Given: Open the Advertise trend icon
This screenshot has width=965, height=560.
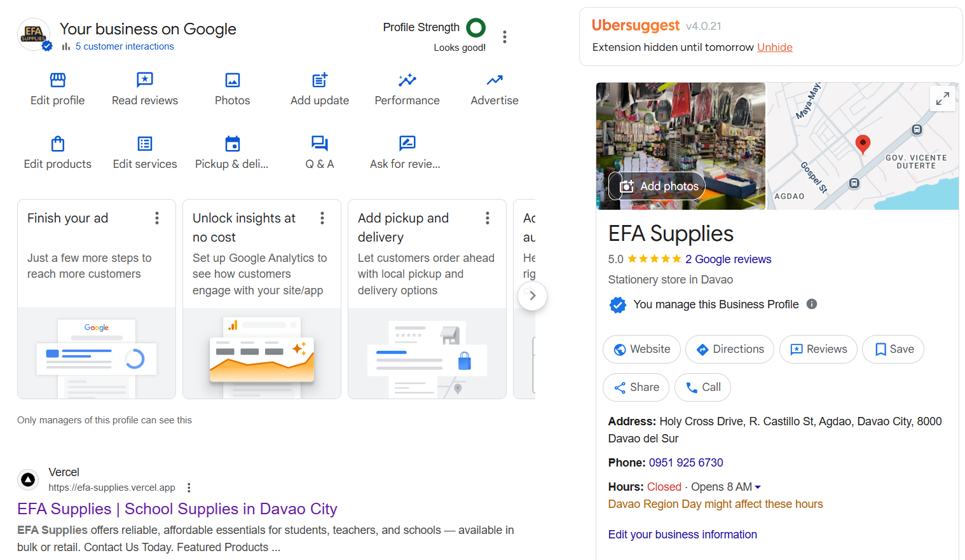Looking at the screenshot, I should [495, 80].
